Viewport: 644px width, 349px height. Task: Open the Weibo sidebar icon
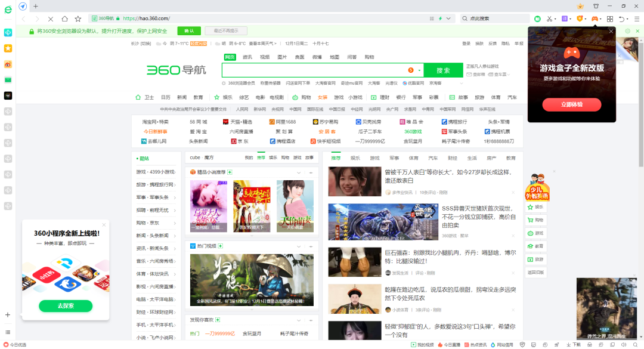tap(8, 64)
